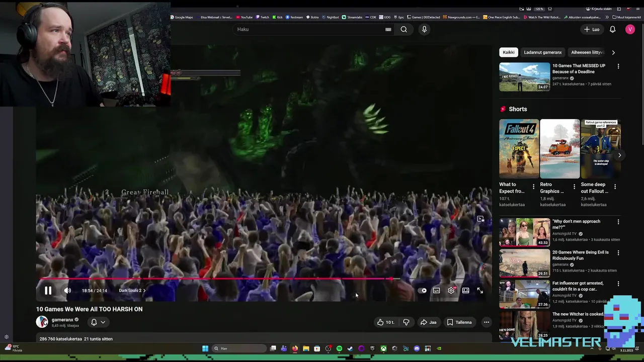Image resolution: width=644 pixels, height=362 pixels.
Task: Open Discord from the taskbar
Action: click(x=417, y=348)
